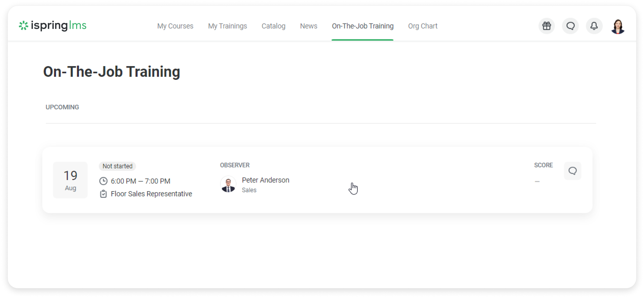This screenshot has height=298, width=644.
Task: Select the Upcoming section heading
Action: (x=62, y=107)
